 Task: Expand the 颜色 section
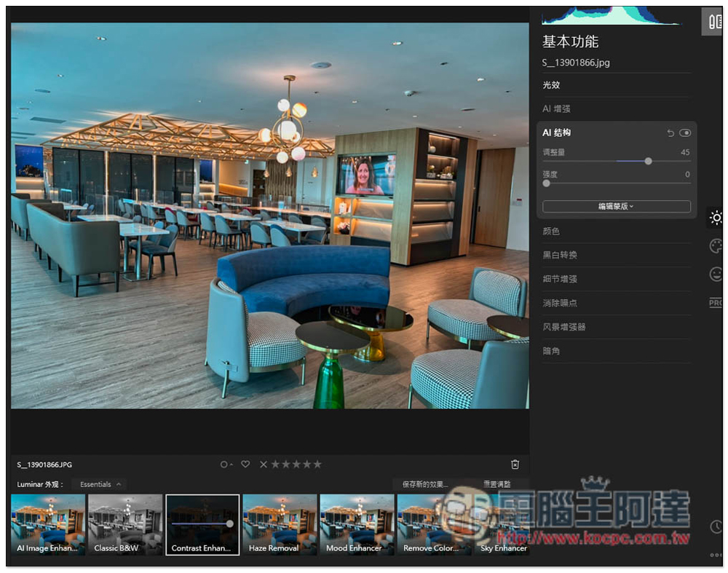(x=616, y=232)
